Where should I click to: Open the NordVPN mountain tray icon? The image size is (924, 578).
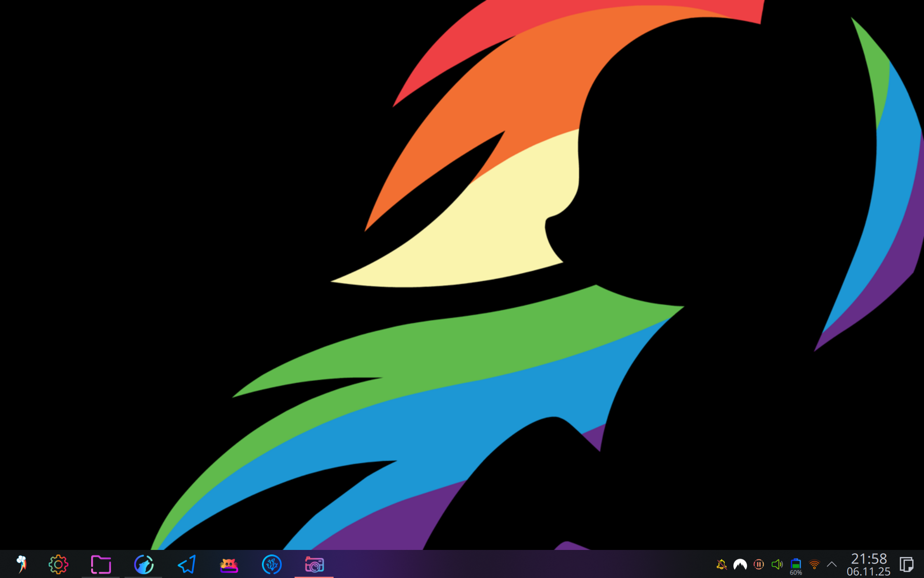(x=740, y=564)
